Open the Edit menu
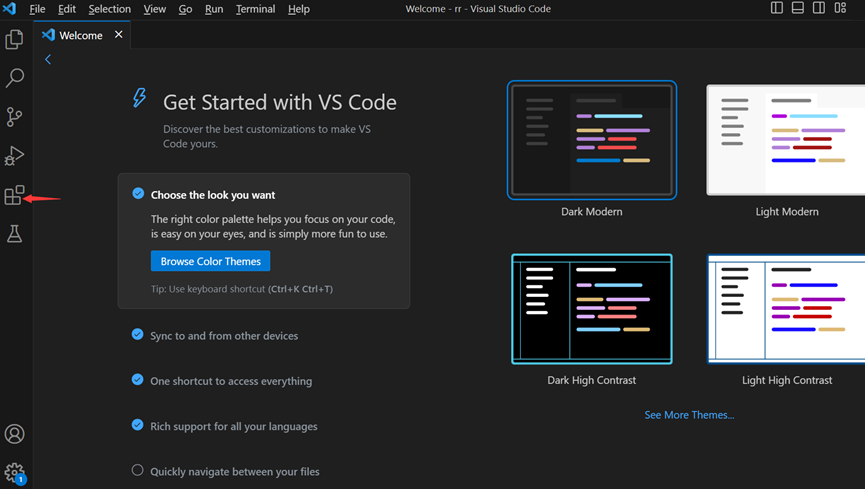Viewport: 865px width, 489px height. (x=67, y=9)
